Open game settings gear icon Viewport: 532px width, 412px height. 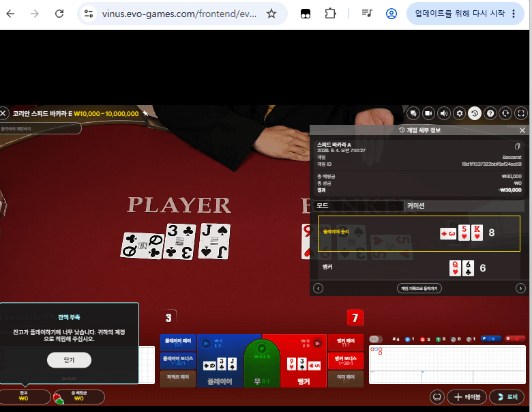(460, 113)
